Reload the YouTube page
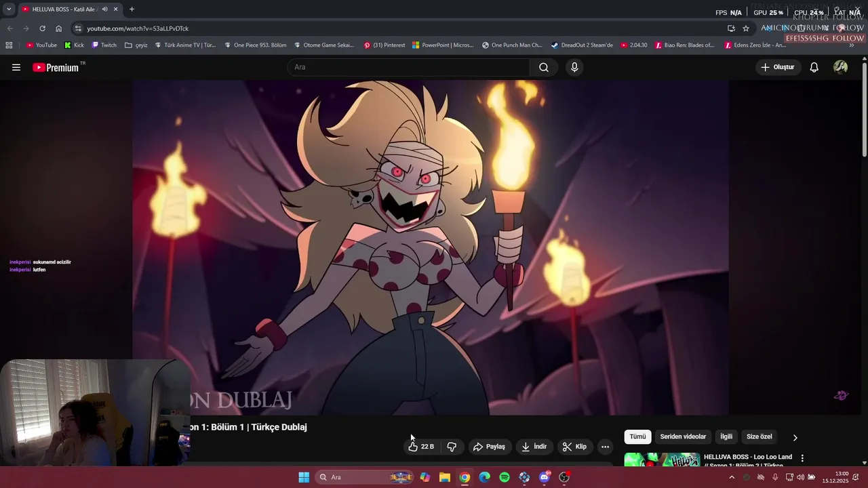868x488 pixels. 42,28
